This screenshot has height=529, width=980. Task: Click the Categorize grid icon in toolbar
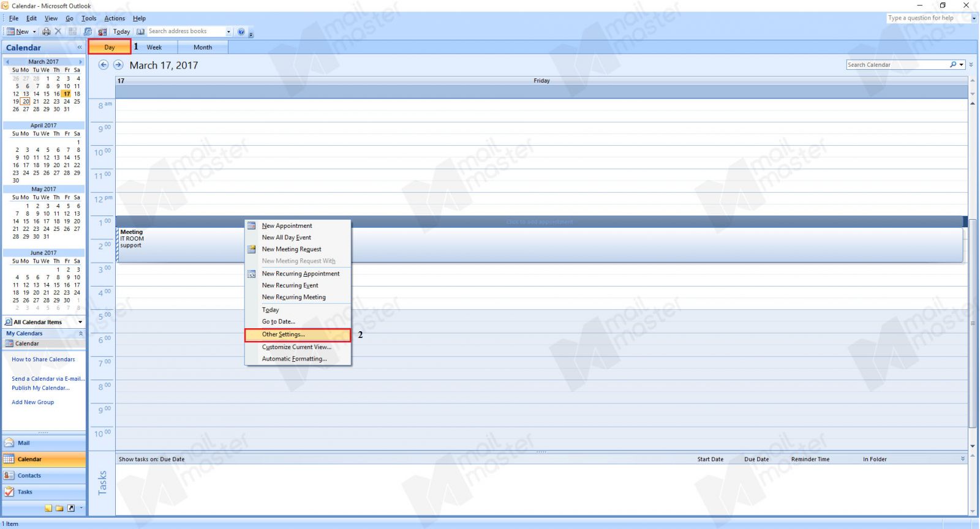point(73,31)
